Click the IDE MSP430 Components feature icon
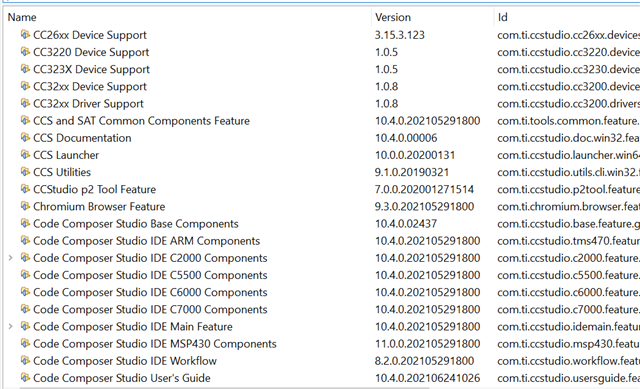Screen dimensions: 640x389 [25, 343]
